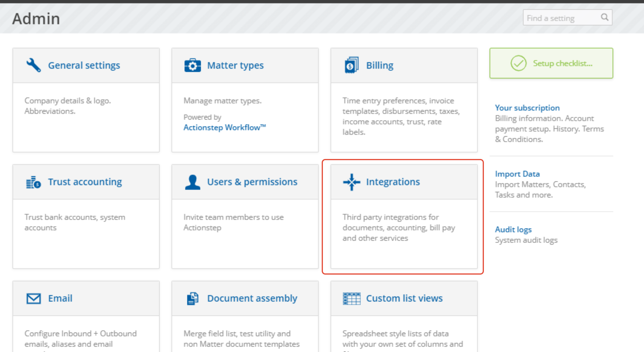
Task: Click the Users & permissions person icon
Action: pyautogui.click(x=193, y=182)
